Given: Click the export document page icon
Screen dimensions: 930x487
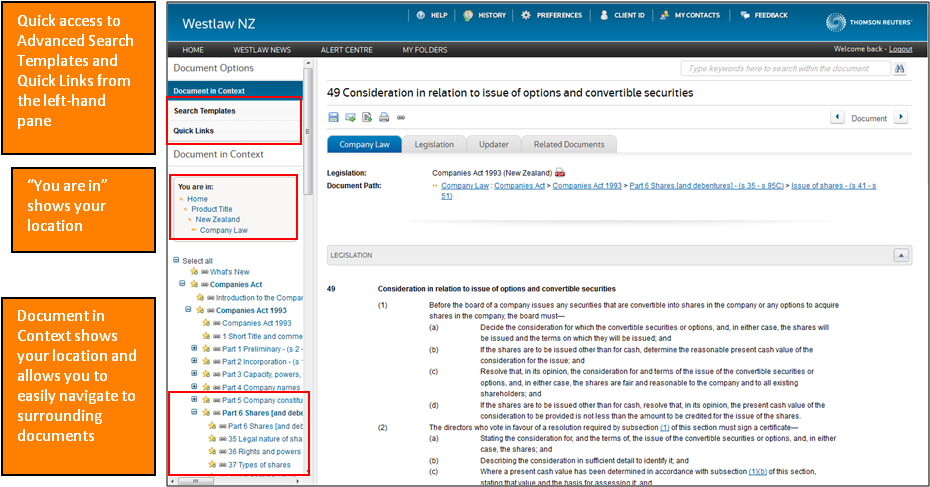Looking at the screenshot, I should click(367, 117).
